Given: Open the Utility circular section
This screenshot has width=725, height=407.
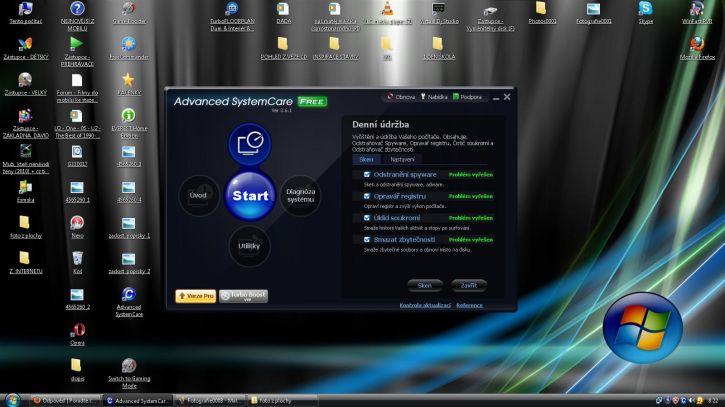Looking at the screenshot, I should (x=249, y=246).
